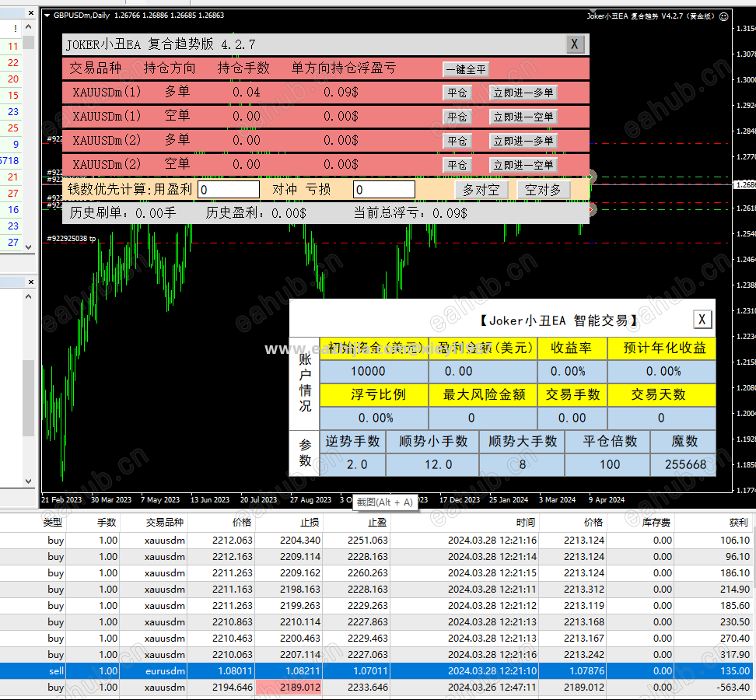Select the sell eurusdm order row
The image size is (756, 700).
[378, 670]
